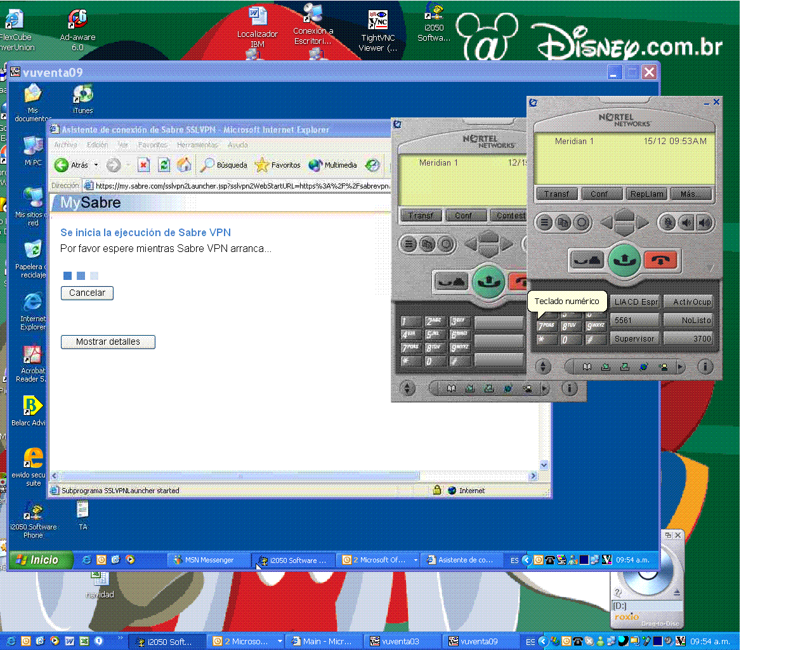Stop page loading in Internet Explorer

click(x=144, y=165)
